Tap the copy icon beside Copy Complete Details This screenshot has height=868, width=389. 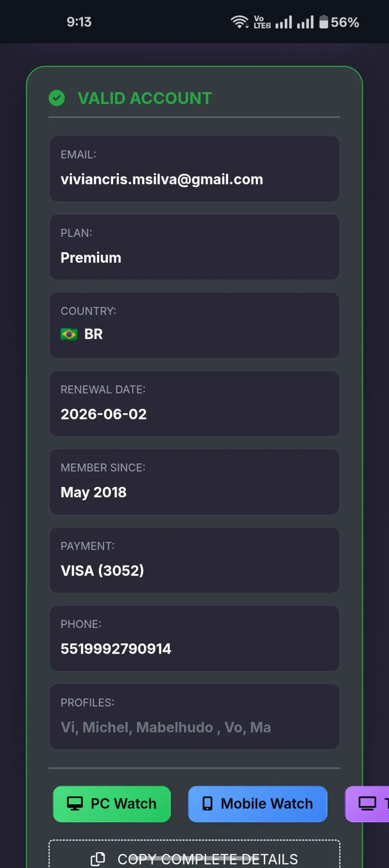point(98,859)
